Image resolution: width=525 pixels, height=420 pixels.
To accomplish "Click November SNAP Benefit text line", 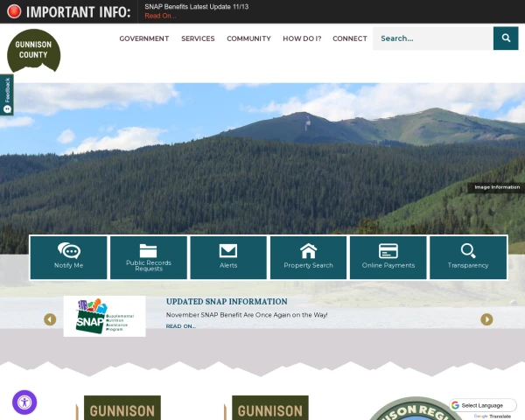I will click(x=247, y=315).
